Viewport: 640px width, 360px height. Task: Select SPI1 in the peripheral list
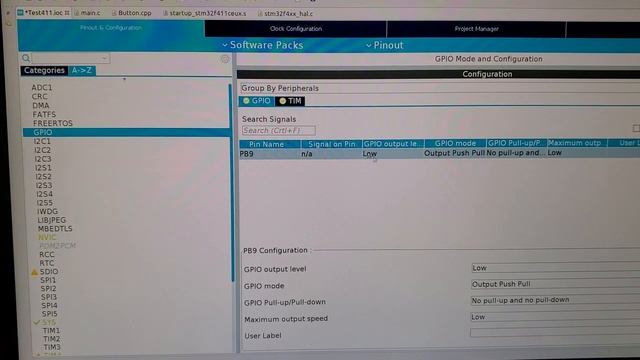pyautogui.click(x=48, y=280)
